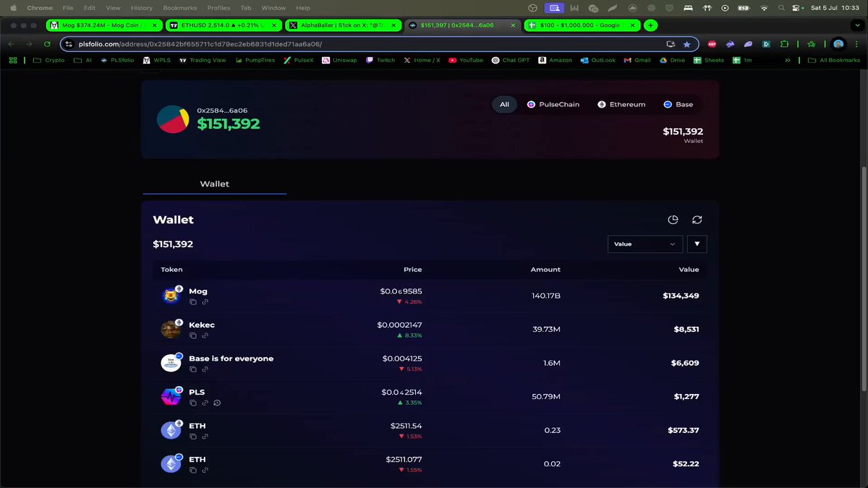The height and width of the screenshot is (488, 868).
Task: Open the Chat GPT bookmark
Action: (510, 60)
